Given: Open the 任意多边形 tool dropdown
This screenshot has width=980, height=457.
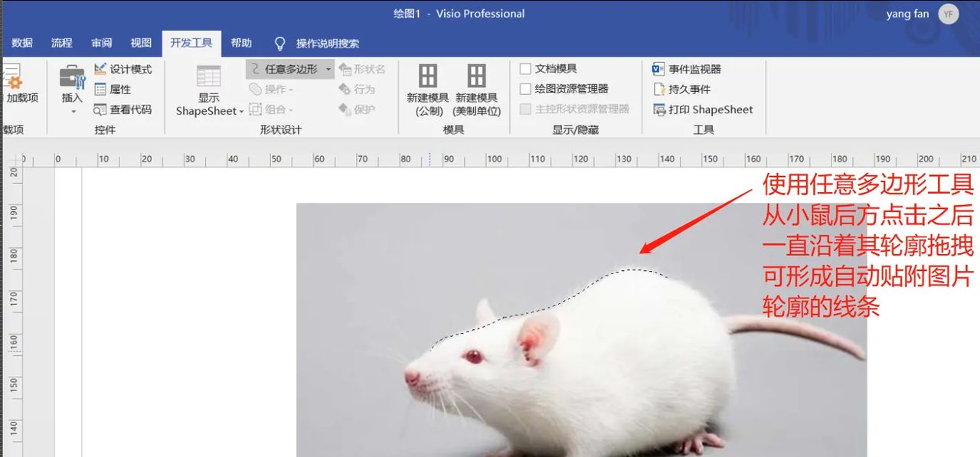Looking at the screenshot, I should point(328,68).
